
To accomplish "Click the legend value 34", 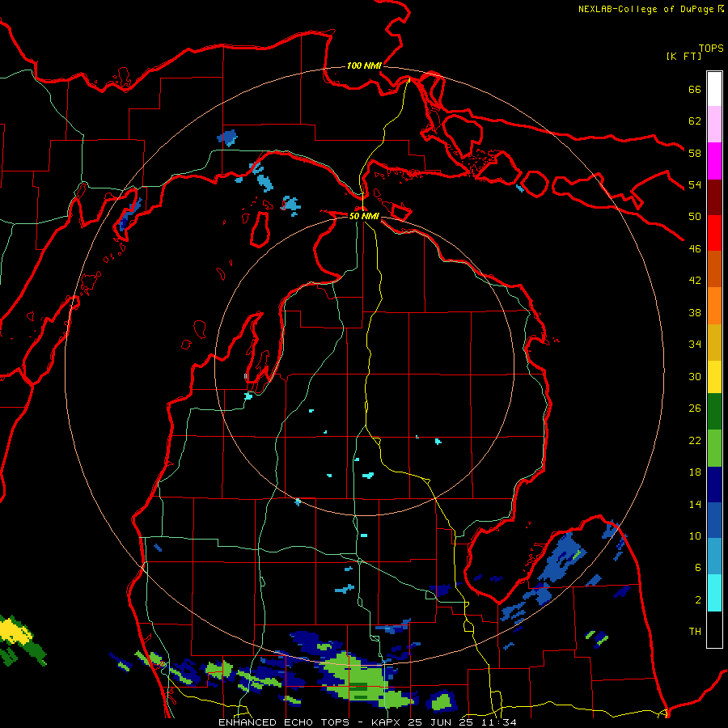I will pos(695,345).
